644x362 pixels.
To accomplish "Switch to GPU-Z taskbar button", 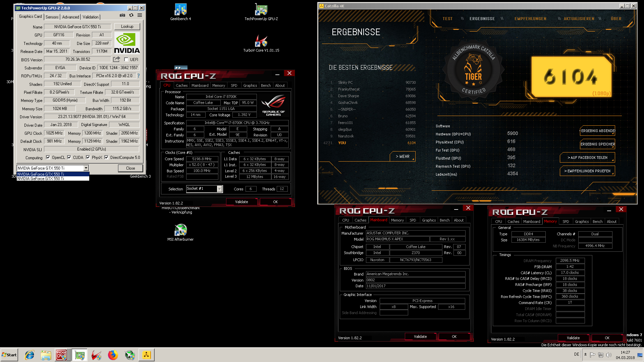I will pos(79,355).
